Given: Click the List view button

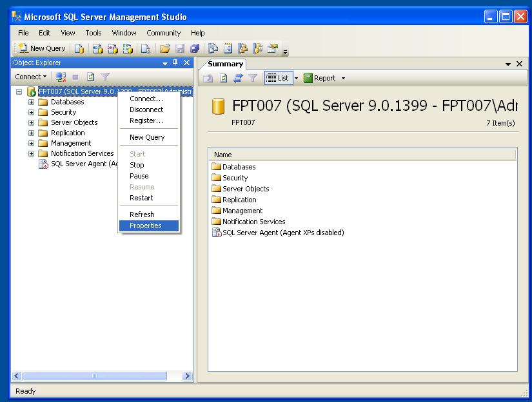Looking at the screenshot, I should [x=277, y=79].
